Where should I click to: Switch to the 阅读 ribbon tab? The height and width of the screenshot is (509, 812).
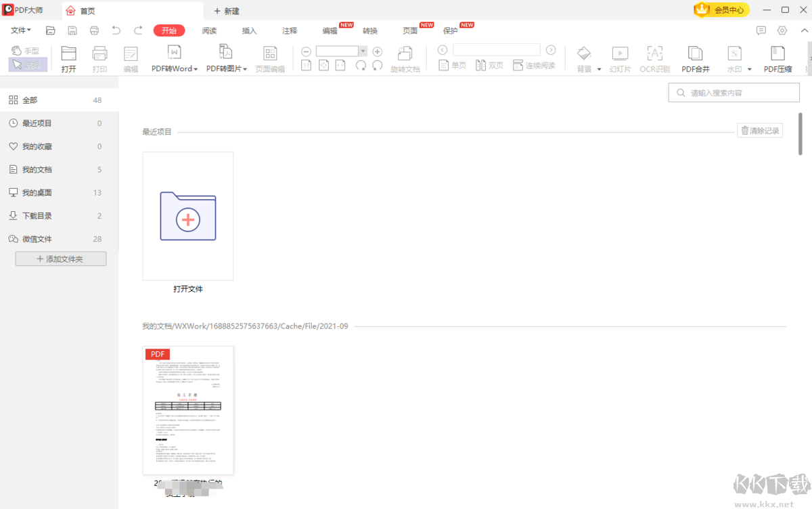tap(209, 30)
